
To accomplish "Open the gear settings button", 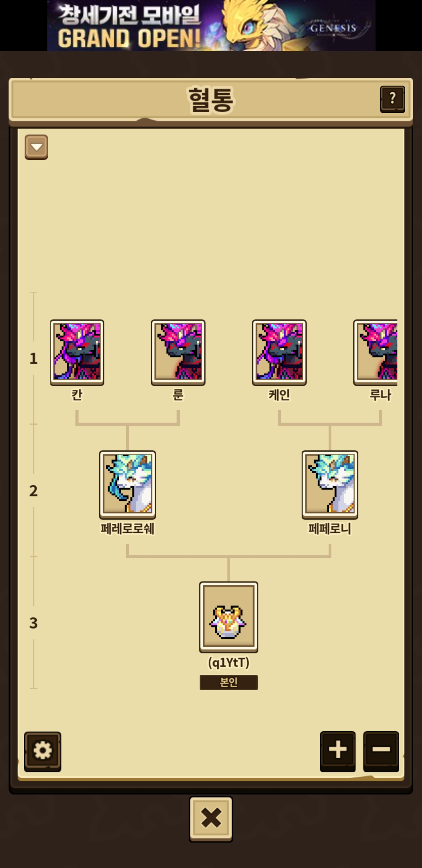I will pyautogui.click(x=42, y=751).
